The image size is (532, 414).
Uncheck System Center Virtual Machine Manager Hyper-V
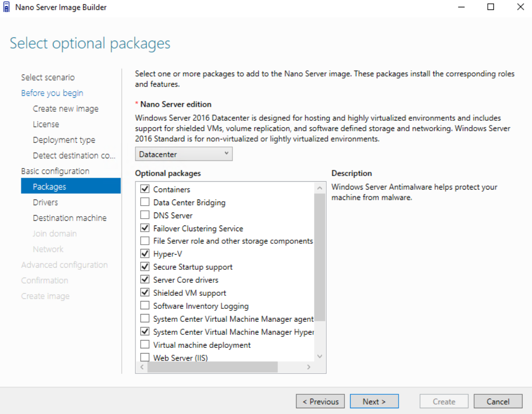click(x=145, y=332)
